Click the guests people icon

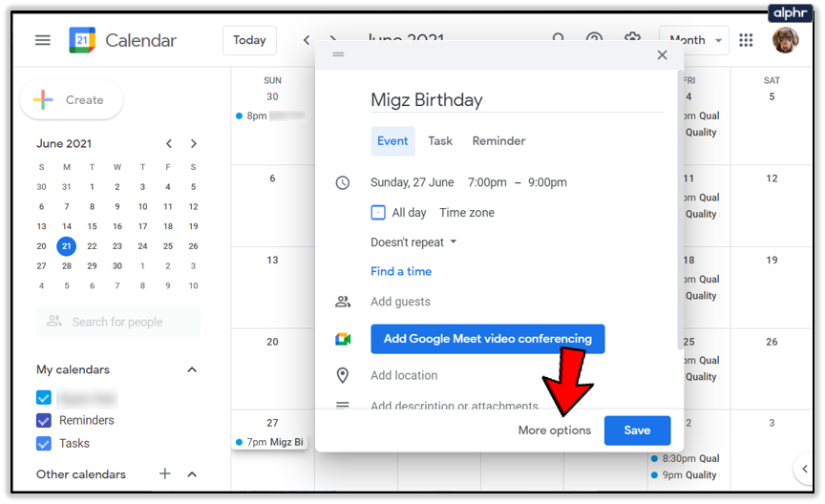click(343, 302)
